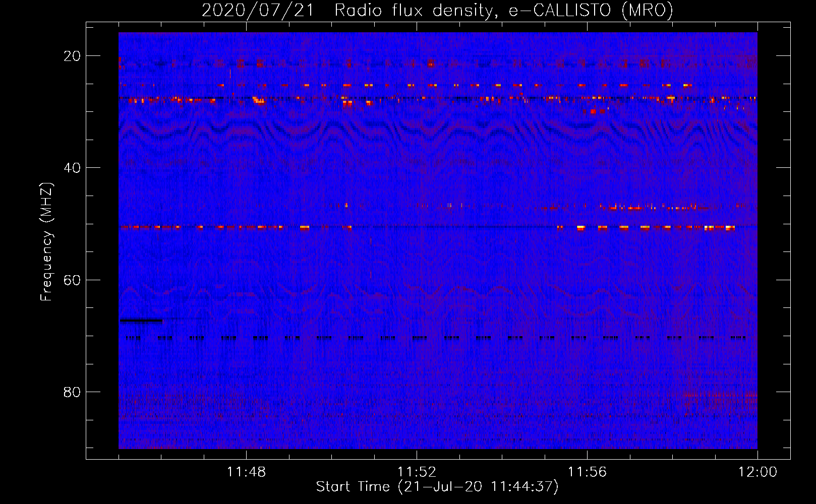Select the '40' frequency tick label
This screenshot has height=504, width=816.
tap(72, 168)
